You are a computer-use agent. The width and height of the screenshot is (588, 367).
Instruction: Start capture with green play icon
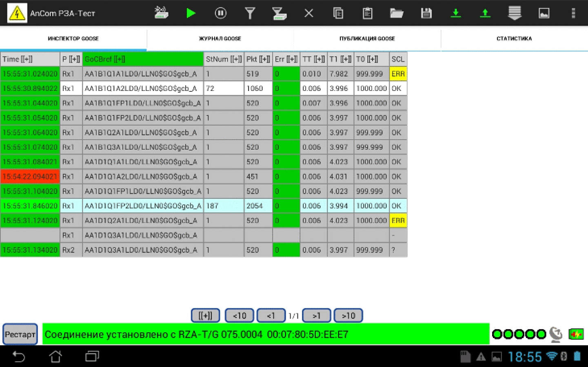[191, 13]
